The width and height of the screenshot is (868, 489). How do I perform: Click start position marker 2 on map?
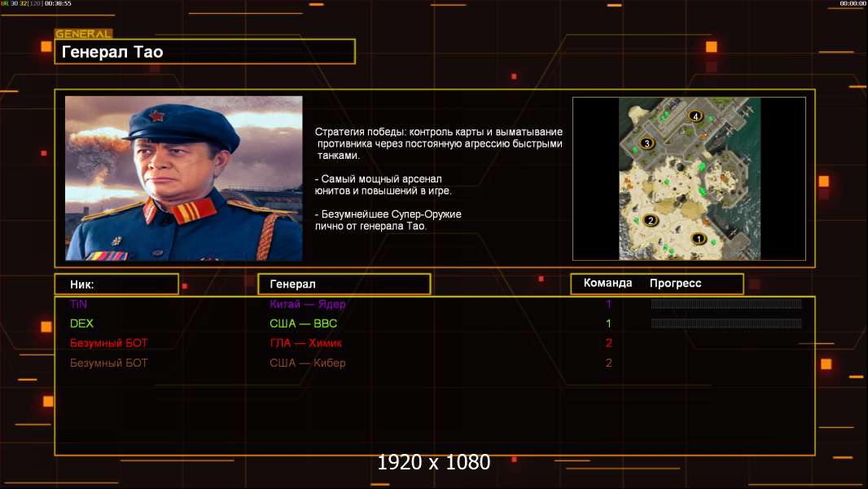651,220
